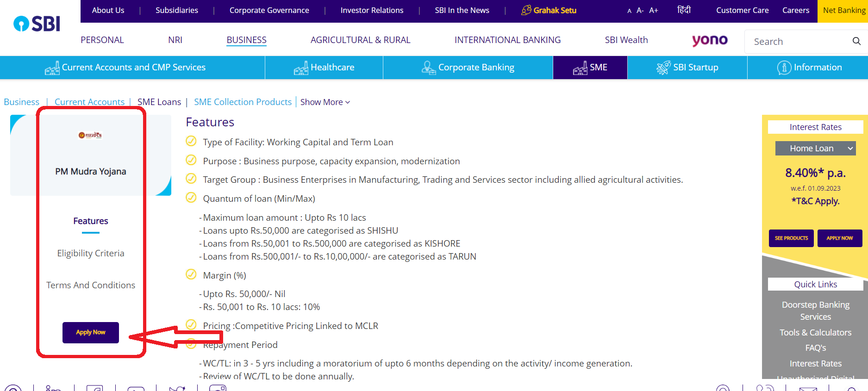Go to Corporate Governance

tap(269, 10)
